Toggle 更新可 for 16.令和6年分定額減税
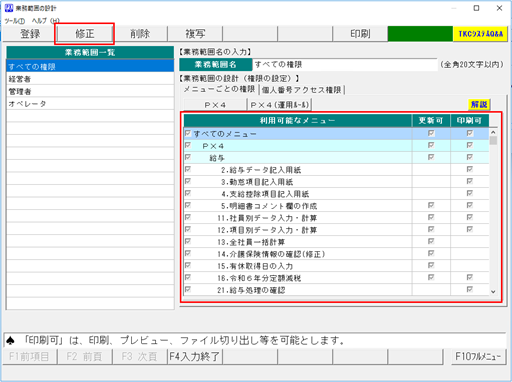512x382 pixels. click(431, 277)
